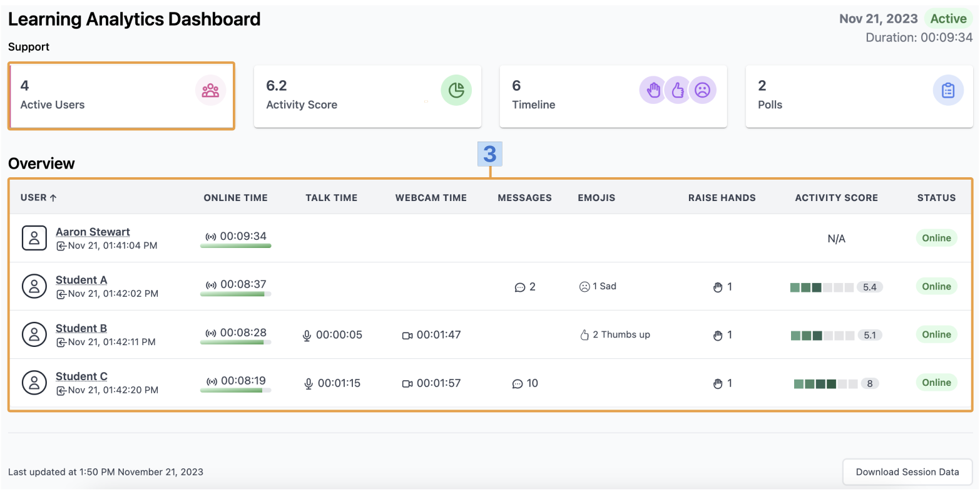Click Student A's messages chat bubble icon
This screenshot has width=980, height=491.
[x=519, y=287]
